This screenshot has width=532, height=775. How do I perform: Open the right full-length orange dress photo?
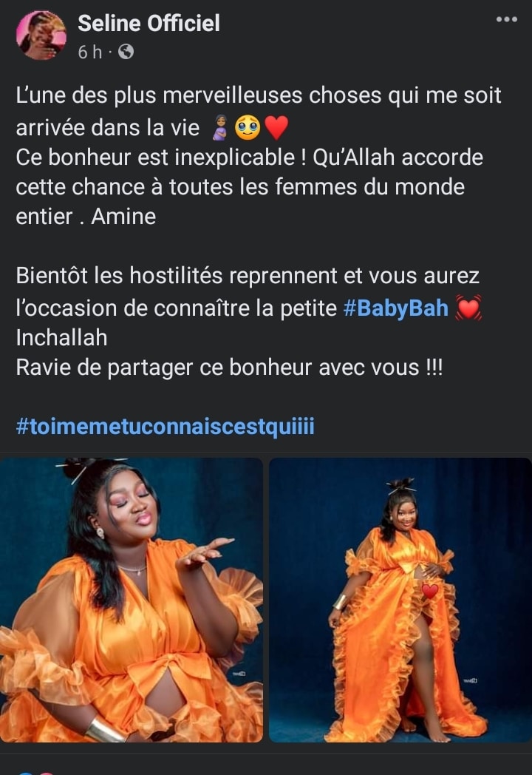[x=400, y=600]
